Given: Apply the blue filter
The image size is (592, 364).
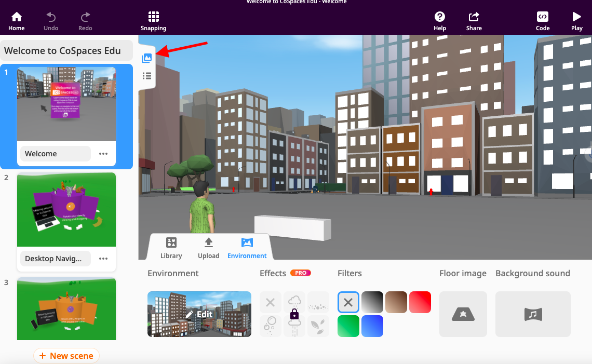Looking at the screenshot, I should [372, 326].
